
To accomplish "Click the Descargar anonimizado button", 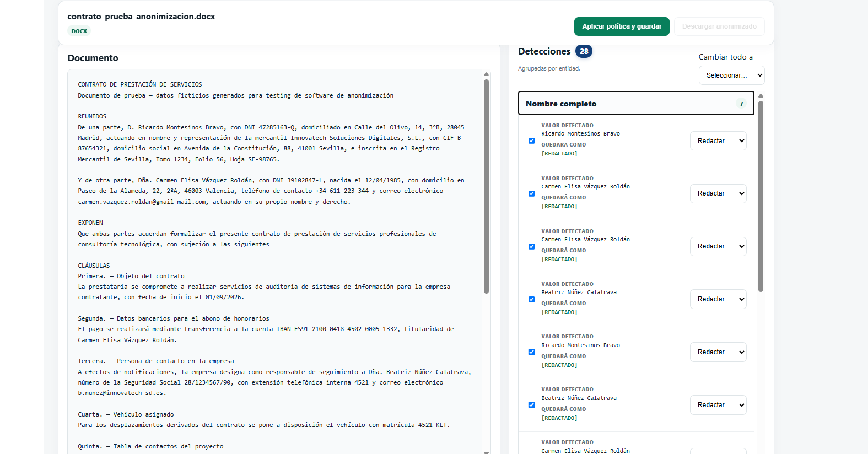I will [719, 26].
